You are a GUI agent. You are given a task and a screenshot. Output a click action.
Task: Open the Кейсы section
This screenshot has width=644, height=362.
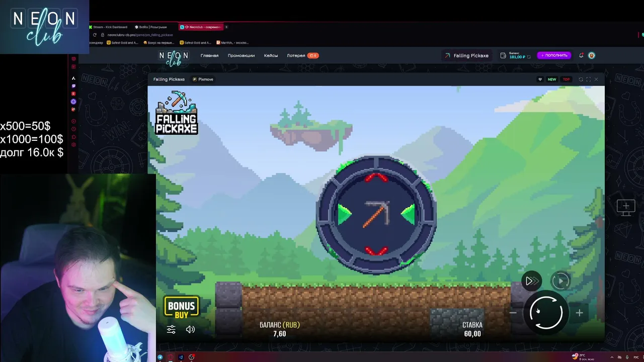point(271,56)
